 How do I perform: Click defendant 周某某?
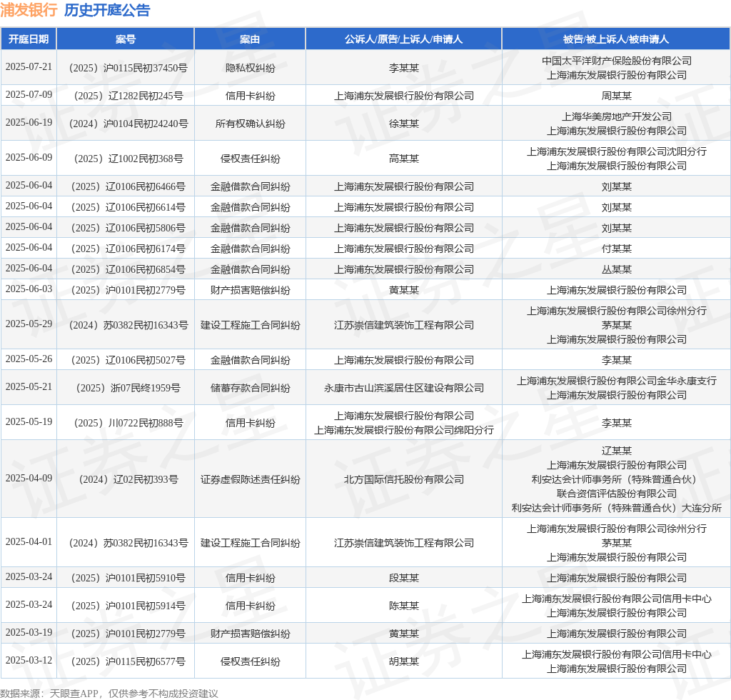click(616, 96)
